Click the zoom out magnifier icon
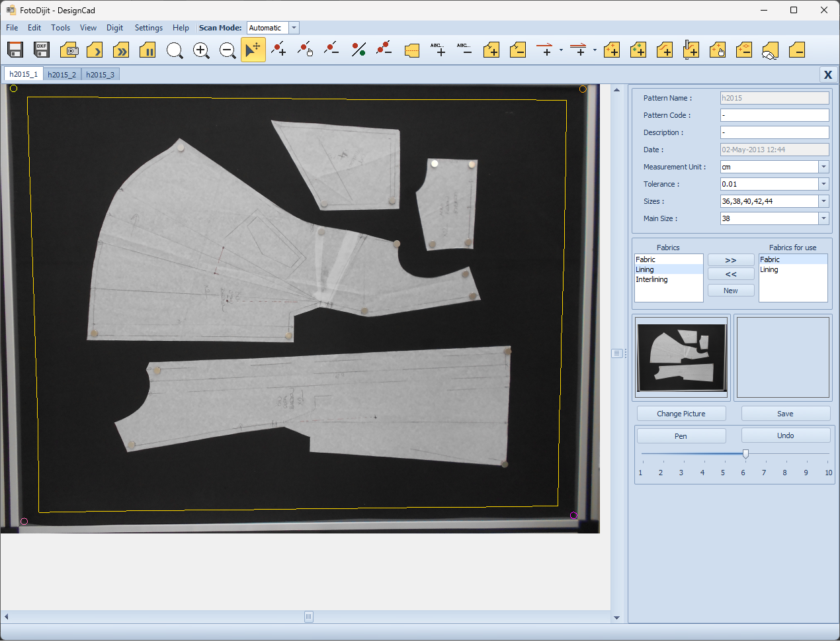This screenshot has width=840, height=642. point(228,50)
